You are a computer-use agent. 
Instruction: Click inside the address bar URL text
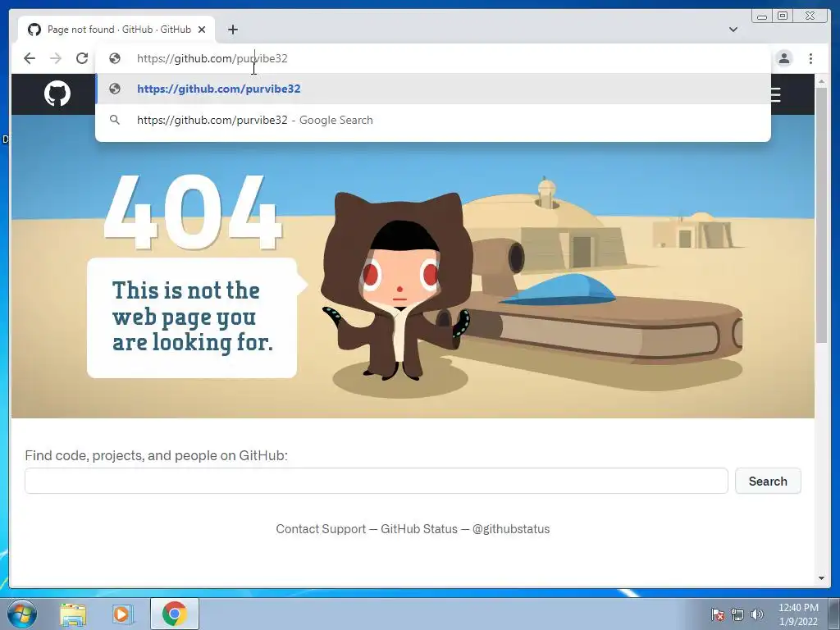[x=212, y=58]
